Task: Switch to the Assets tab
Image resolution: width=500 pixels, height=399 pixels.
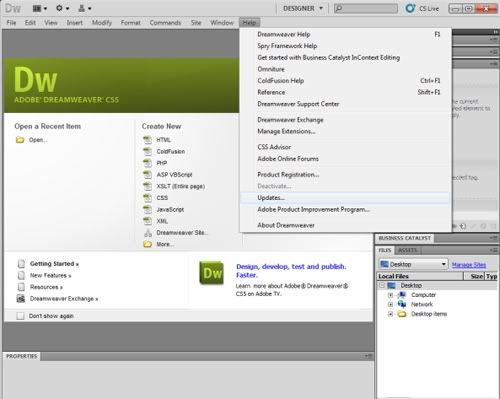Action: coord(407,250)
